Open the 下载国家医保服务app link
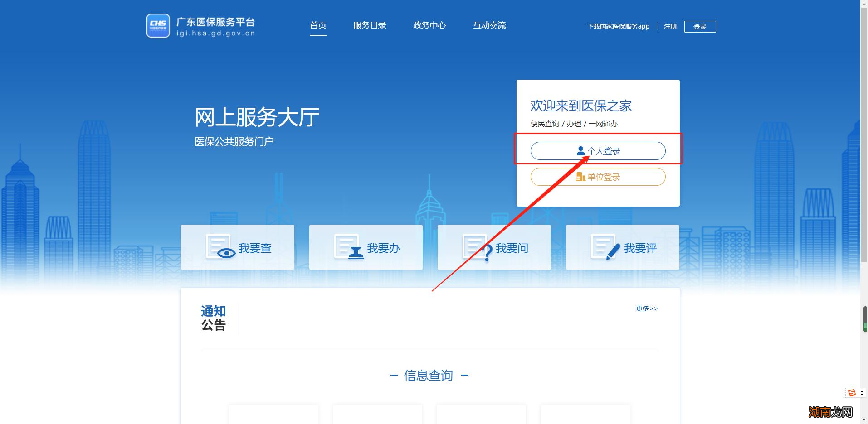 tap(618, 26)
